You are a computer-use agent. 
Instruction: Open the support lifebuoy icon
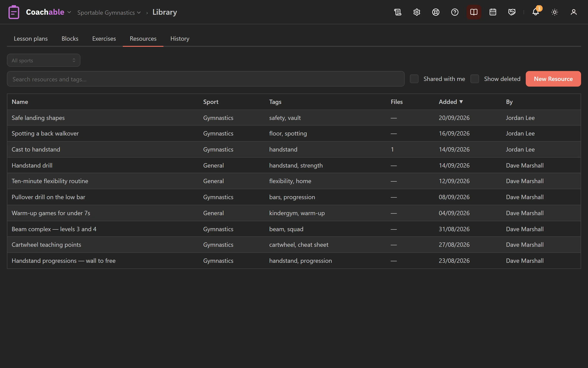[436, 12]
